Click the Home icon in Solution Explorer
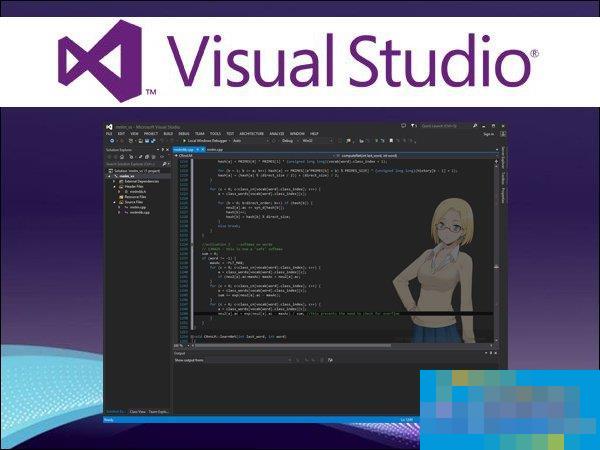 (122, 157)
